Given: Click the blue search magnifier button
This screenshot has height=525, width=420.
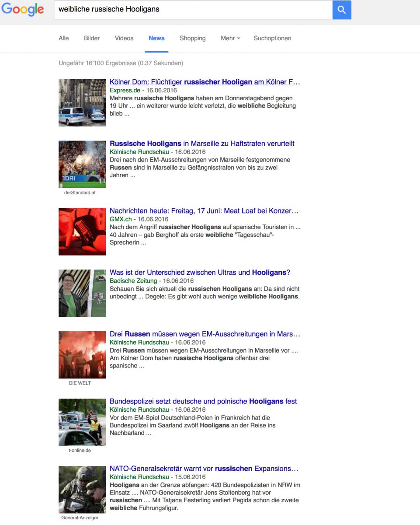Looking at the screenshot, I should 341,10.
